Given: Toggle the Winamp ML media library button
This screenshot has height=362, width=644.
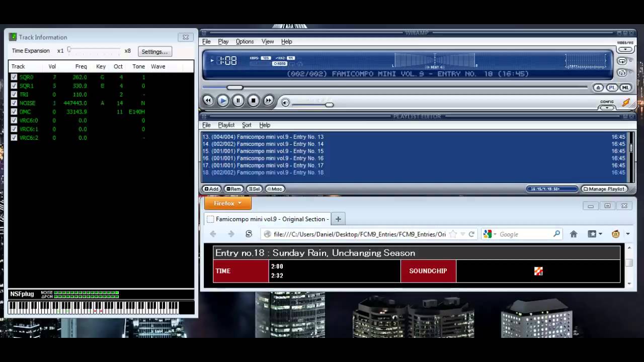Looking at the screenshot, I should pos(625,87).
